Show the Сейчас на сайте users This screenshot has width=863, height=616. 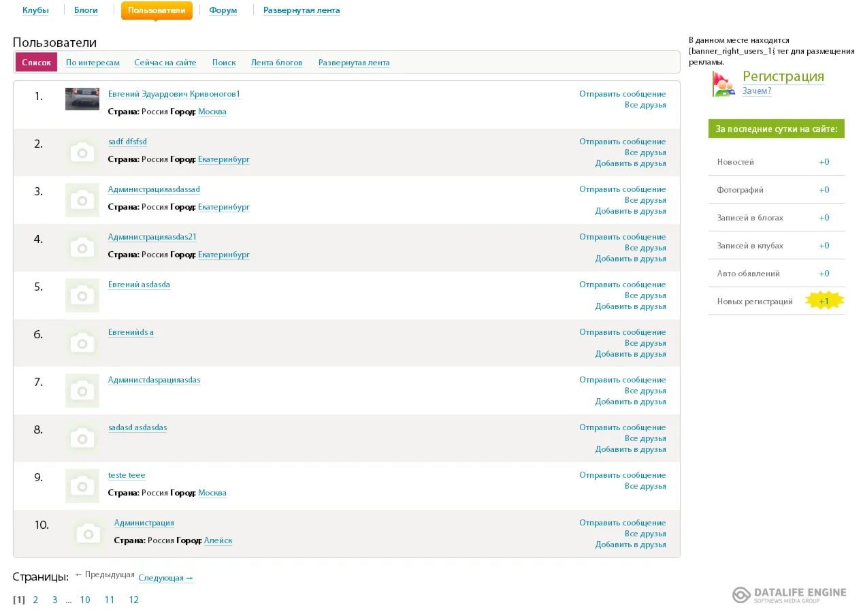165,63
